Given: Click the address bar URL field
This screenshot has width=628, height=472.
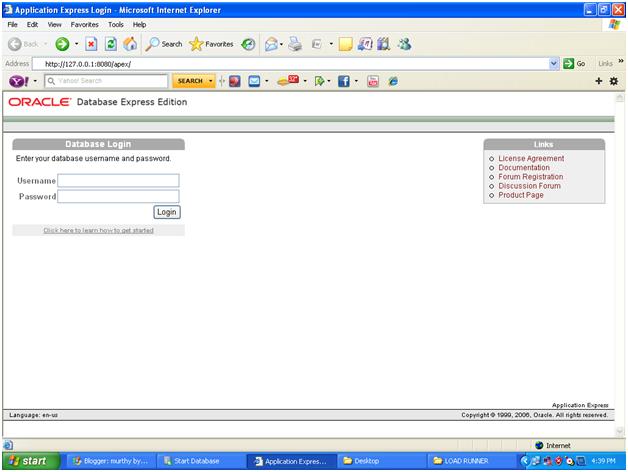Looking at the screenshot, I should tap(292, 64).
